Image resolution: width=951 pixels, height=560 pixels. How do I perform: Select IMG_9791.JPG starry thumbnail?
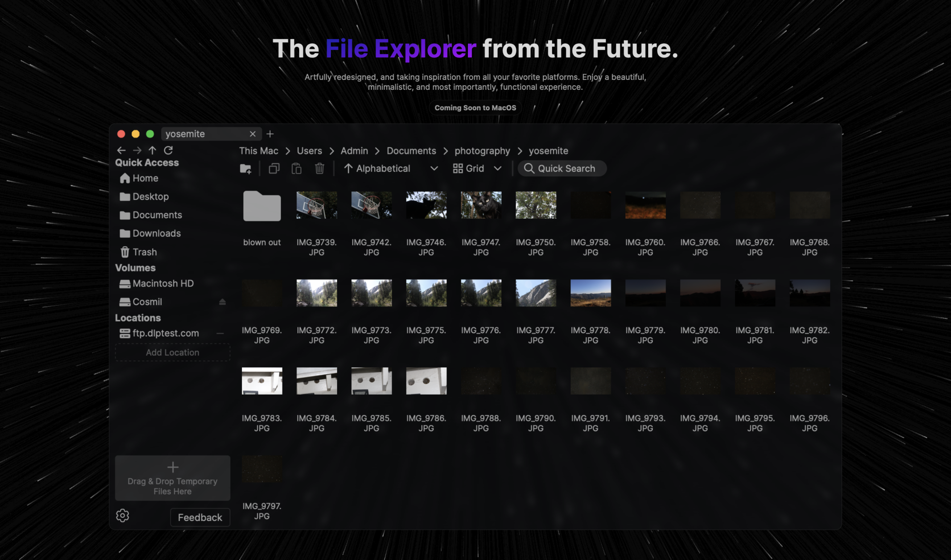(x=591, y=381)
